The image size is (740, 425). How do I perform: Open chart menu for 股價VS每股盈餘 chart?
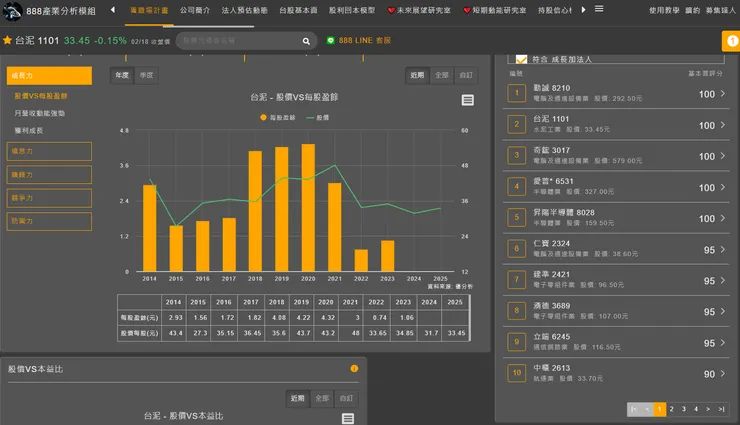click(468, 100)
